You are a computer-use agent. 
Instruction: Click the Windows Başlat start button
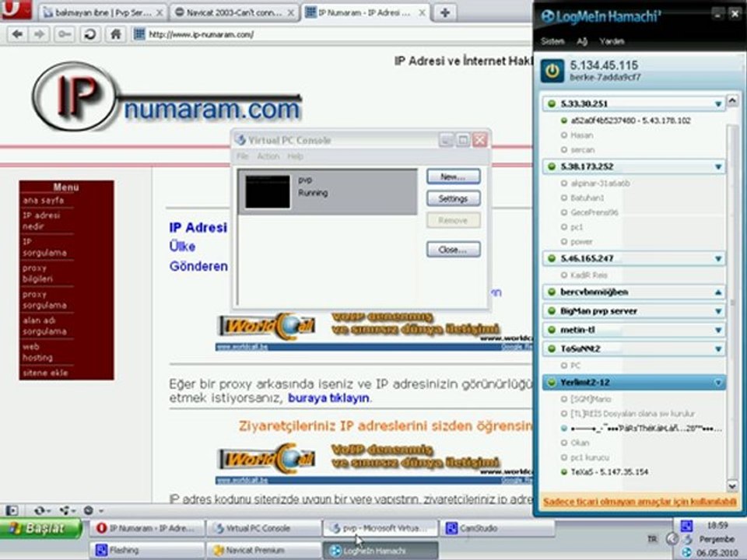click(41, 528)
